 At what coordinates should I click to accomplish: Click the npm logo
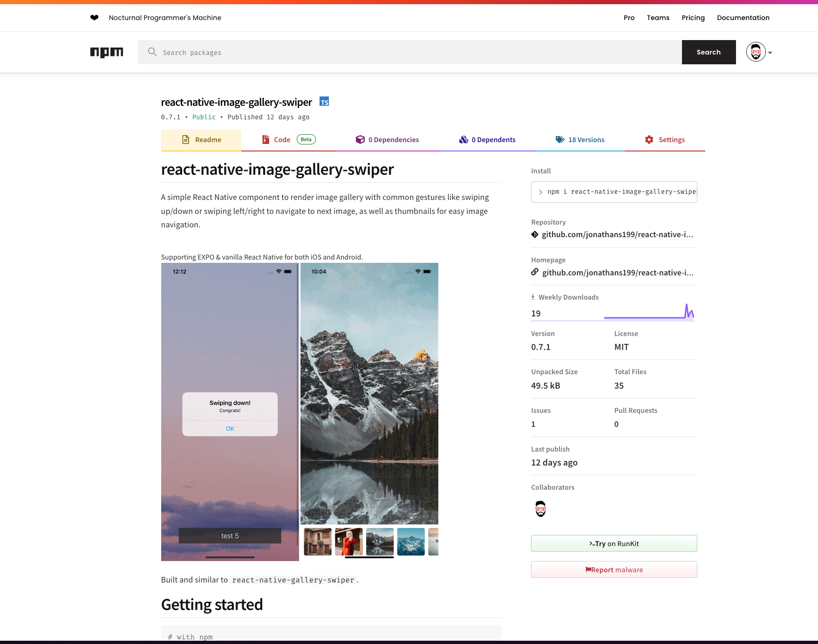[x=107, y=52]
